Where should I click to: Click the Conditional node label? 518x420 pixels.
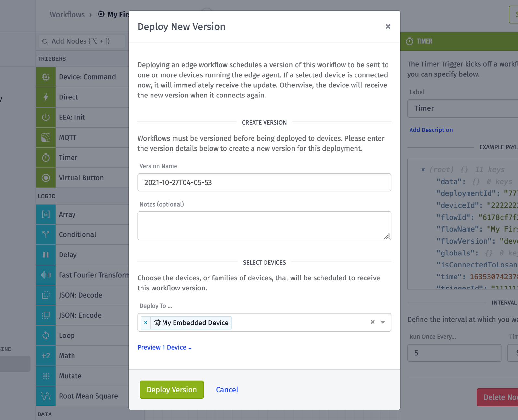point(78,234)
